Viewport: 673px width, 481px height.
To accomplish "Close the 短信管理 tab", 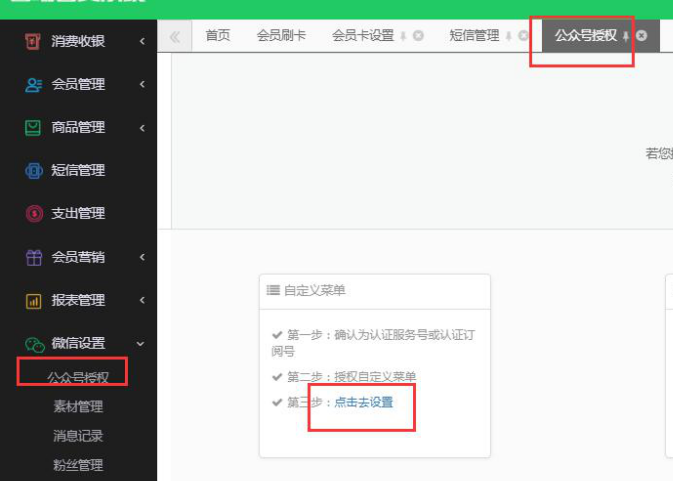I will tap(523, 36).
